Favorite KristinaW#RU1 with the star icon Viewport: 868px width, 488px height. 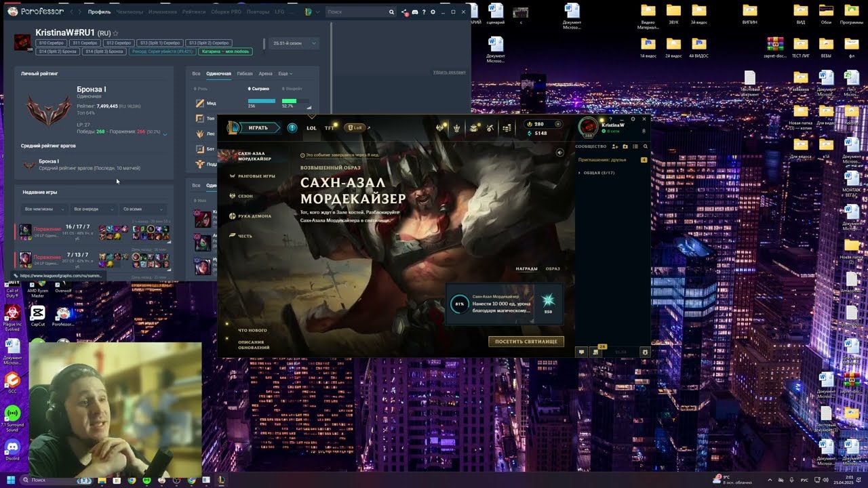click(x=116, y=33)
